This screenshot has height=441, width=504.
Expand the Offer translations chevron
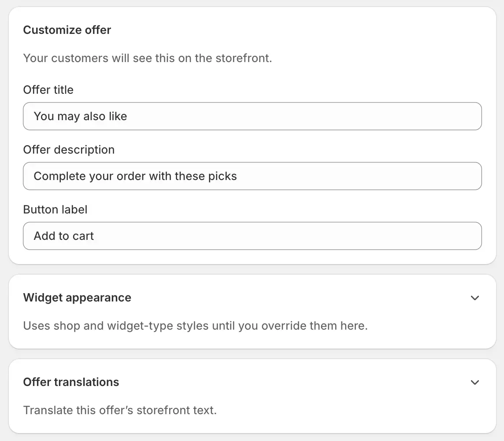(475, 382)
